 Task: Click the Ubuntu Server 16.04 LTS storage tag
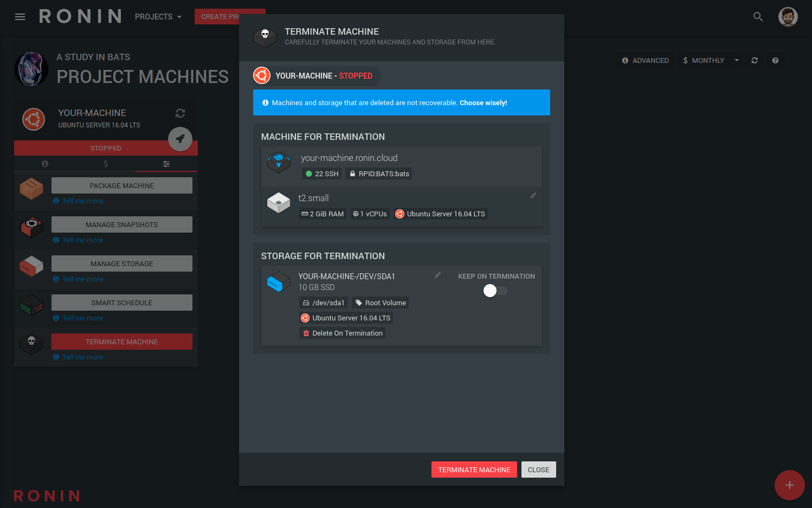point(346,318)
